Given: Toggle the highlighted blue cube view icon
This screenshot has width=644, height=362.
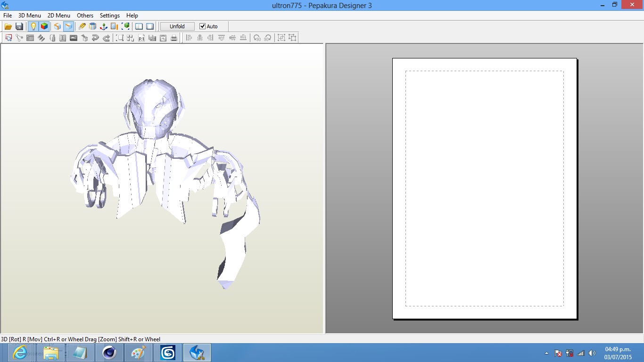Looking at the screenshot, I should (x=68, y=26).
